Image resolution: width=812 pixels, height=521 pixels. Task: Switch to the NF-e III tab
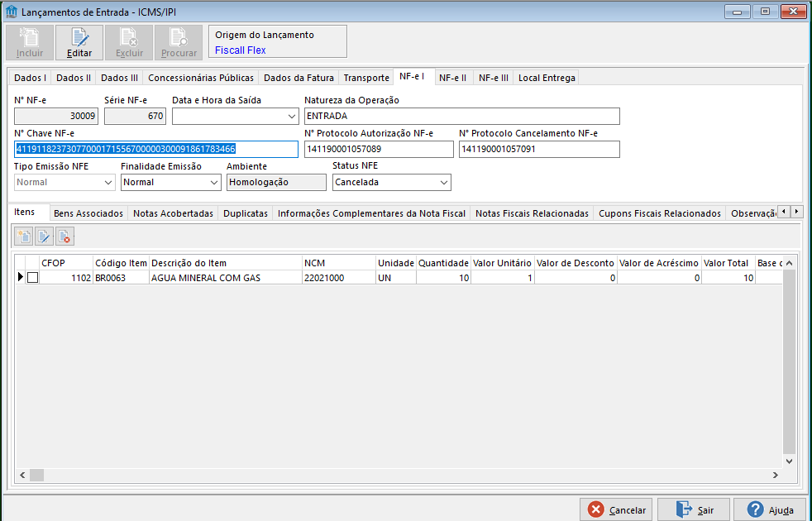494,78
